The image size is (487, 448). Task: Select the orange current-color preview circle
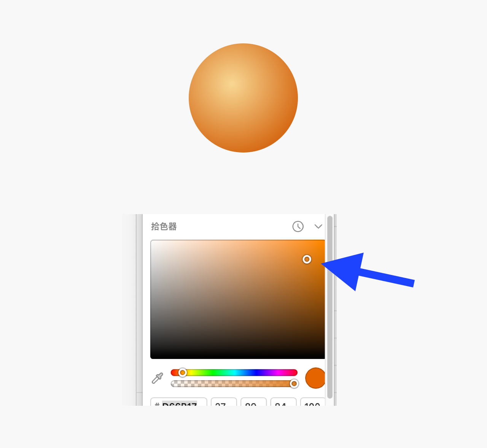tap(315, 378)
